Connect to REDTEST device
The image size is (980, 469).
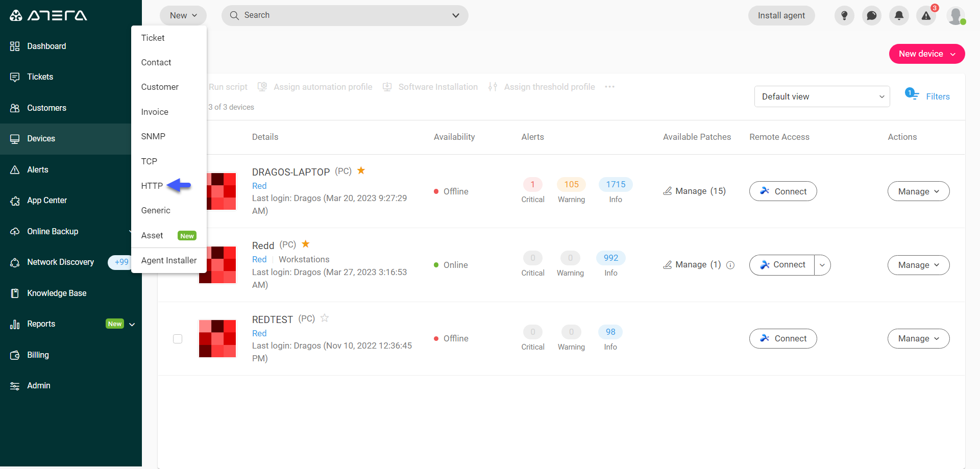(x=783, y=338)
